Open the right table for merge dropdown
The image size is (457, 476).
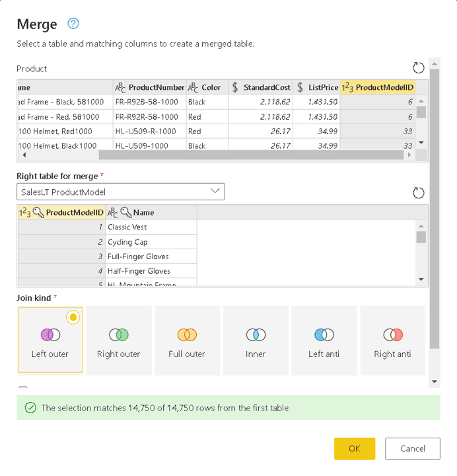120,192
